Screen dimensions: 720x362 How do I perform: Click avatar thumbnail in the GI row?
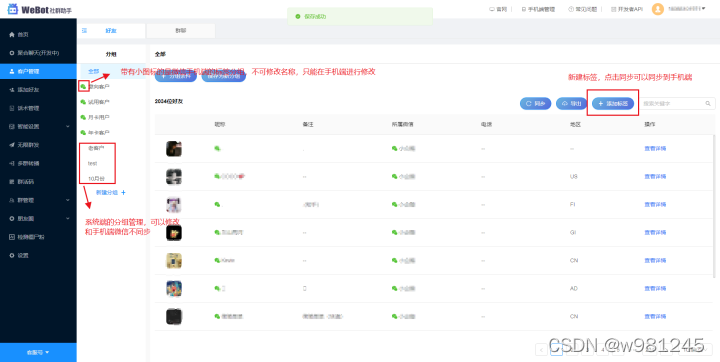coord(174,232)
